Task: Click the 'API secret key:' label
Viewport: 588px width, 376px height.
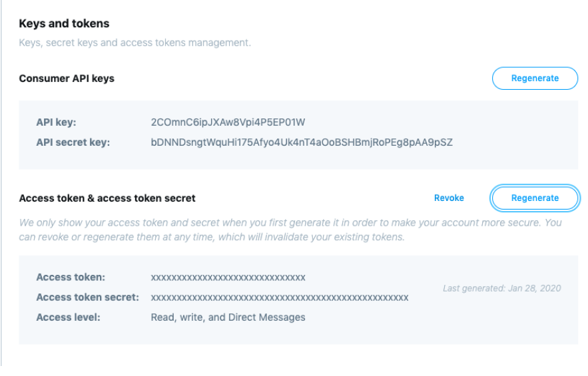Action: 73,142
